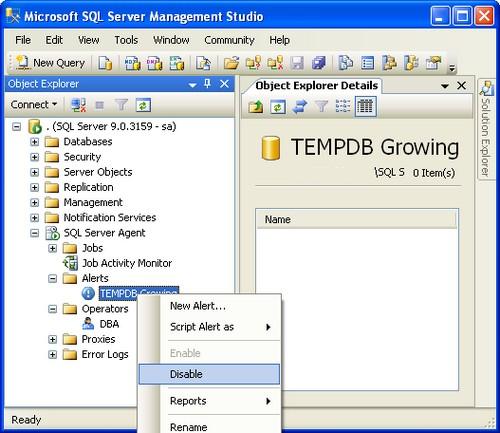500x433 pixels.
Task: Click the Summary list toolbar icon
Action: pyautogui.click(x=367, y=63)
